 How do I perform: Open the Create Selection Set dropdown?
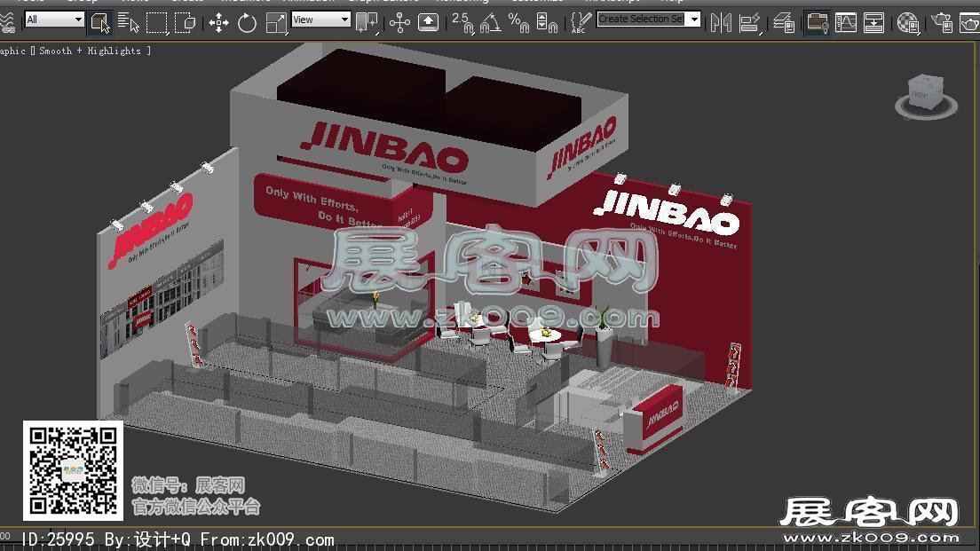point(648,20)
